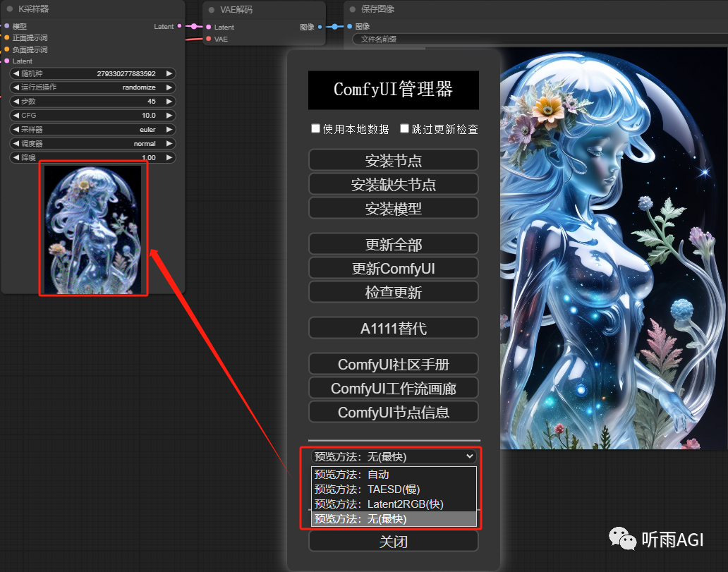This screenshot has height=572, width=728.
Task: Click the 采样器 value euler
Action: point(147,130)
